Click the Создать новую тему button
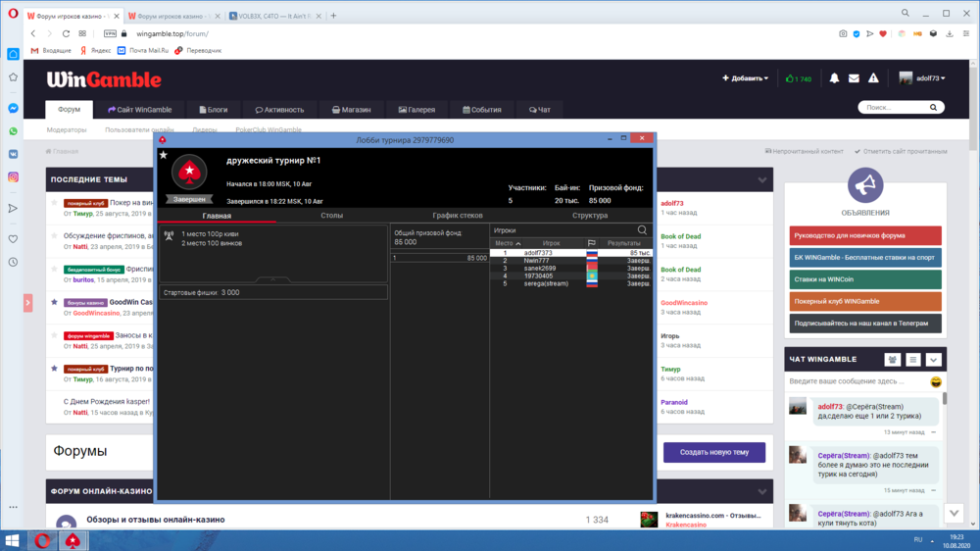The image size is (980, 551). tap(713, 452)
